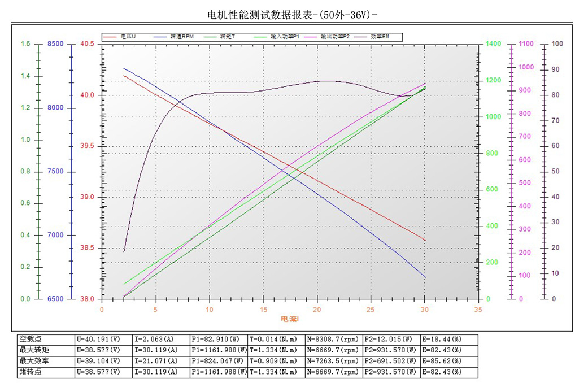The height and width of the screenshot is (383, 588).
Task: Click the I=21.071(A) table cell
Action: click(x=160, y=361)
